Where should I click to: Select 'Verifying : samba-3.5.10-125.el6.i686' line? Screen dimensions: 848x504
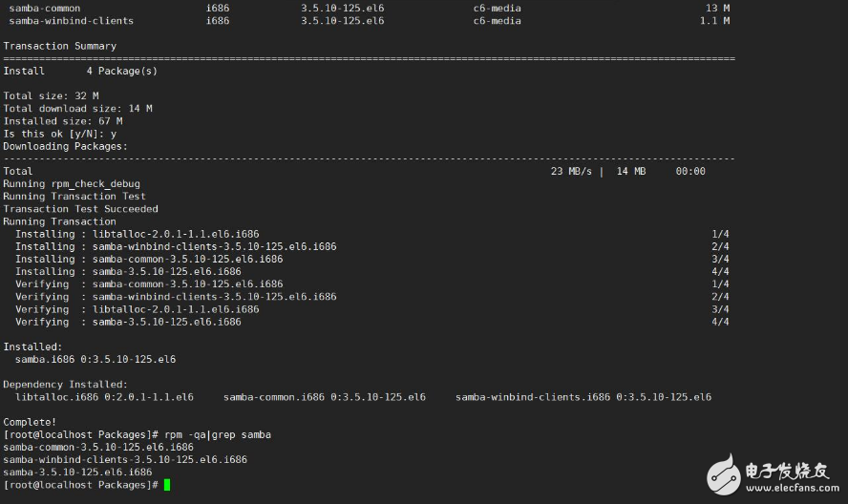[x=128, y=322]
